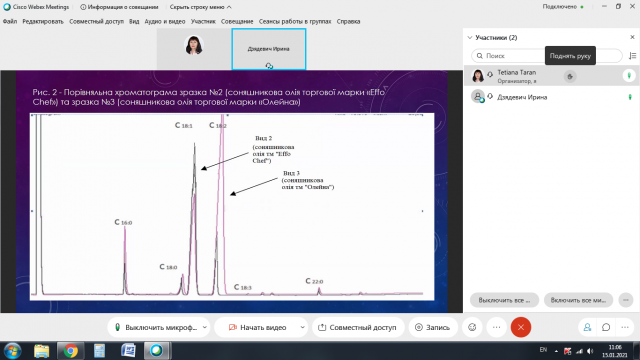Expand the video options arrow beside Начать видео

point(302,327)
